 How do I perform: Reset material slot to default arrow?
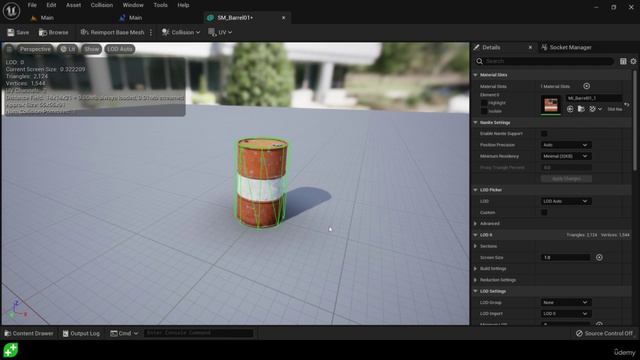(627, 105)
